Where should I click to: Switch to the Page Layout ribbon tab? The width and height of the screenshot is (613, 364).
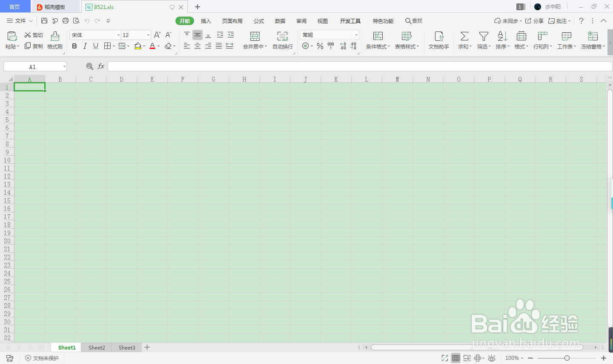pos(232,21)
